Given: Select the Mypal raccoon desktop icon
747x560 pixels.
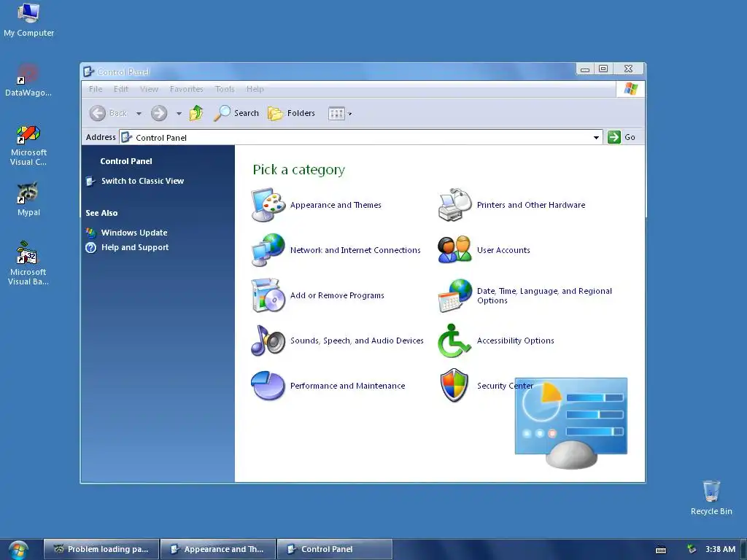Looking at the screenshot, I should point(28,200).
